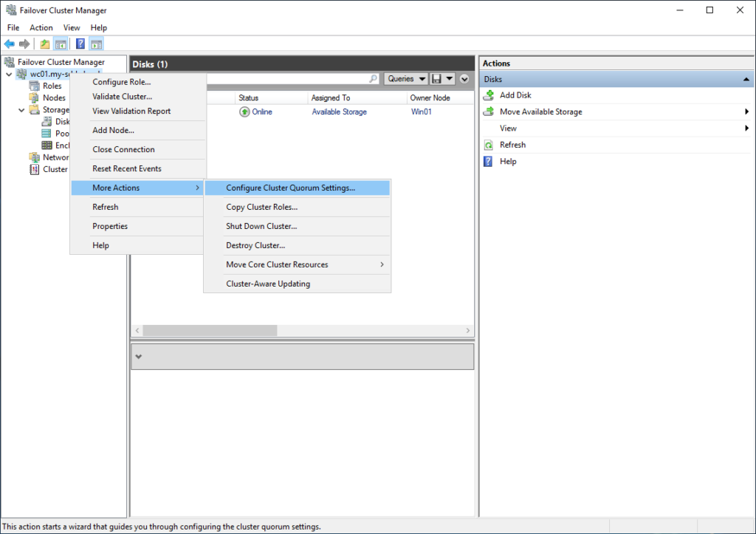Expand the details pane chevron
The width and height of the screenshot is (756, 534).
click(x=139, y=357)
